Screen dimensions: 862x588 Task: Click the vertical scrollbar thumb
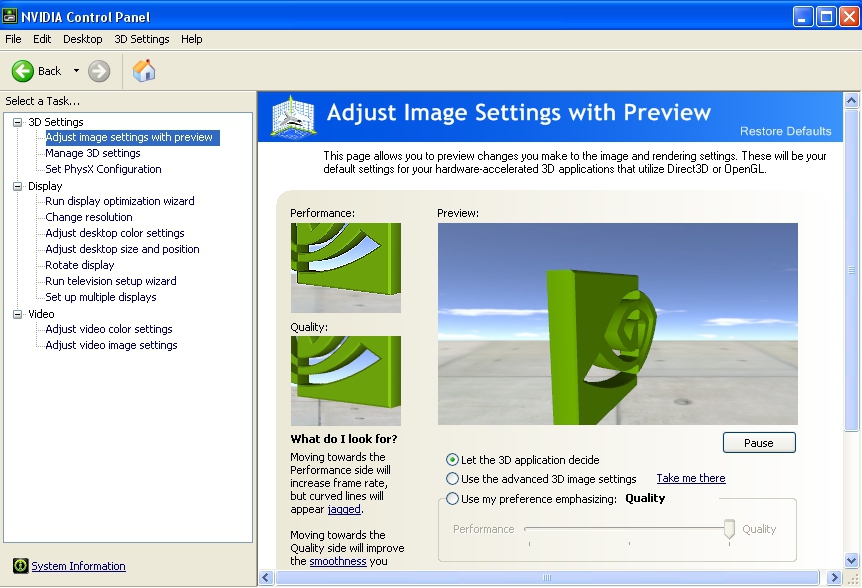(851, 270)
